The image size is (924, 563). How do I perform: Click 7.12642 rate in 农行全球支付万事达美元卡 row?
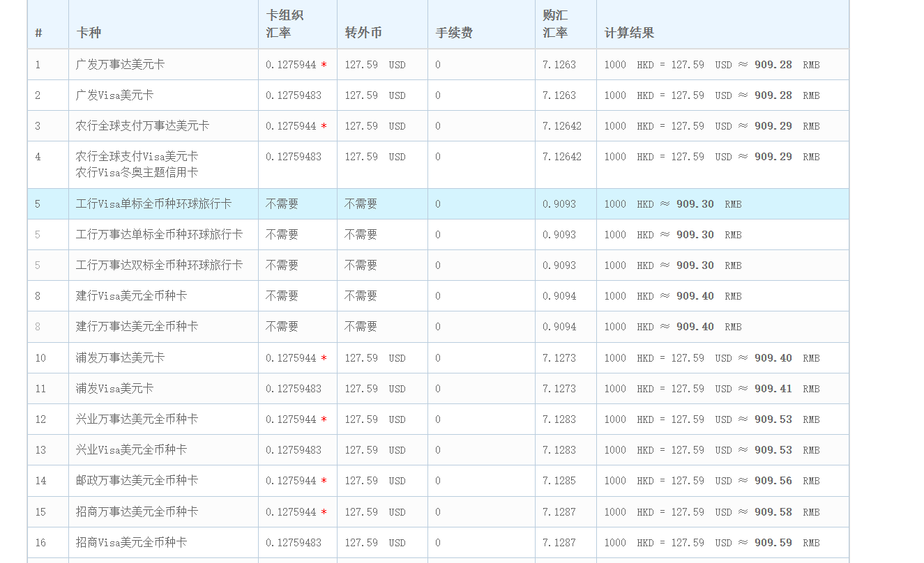tap(562, 126)
